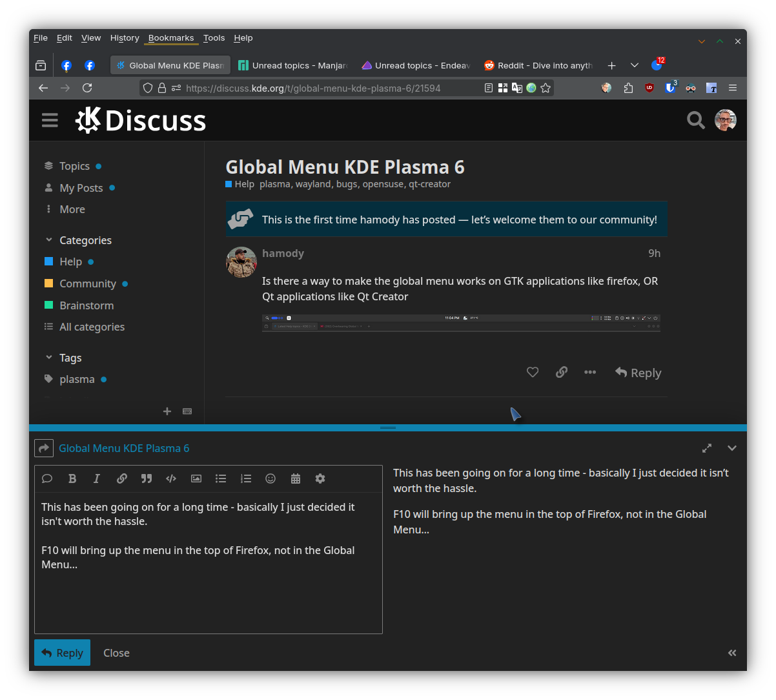This screenshot has height=700, width=776.
Task: Open composer options gear menu
Action: [320, 479]
